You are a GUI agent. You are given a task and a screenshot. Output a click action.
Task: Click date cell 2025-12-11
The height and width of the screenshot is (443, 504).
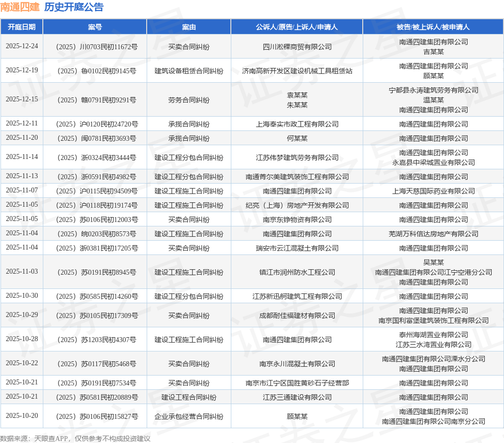pyautogui.click(x=22, y=124)
